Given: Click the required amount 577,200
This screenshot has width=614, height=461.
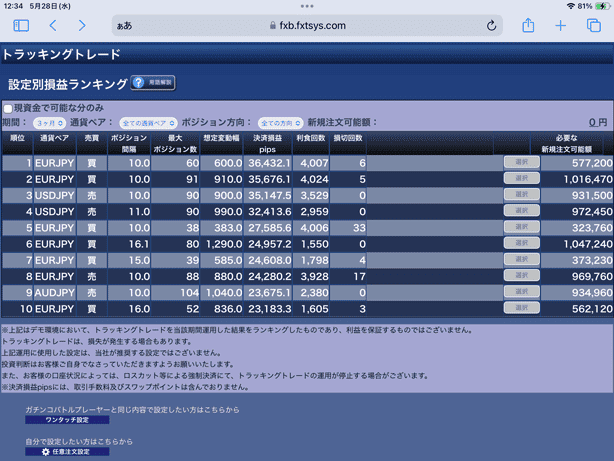Looking at the screenshot, I should [592, 163].
